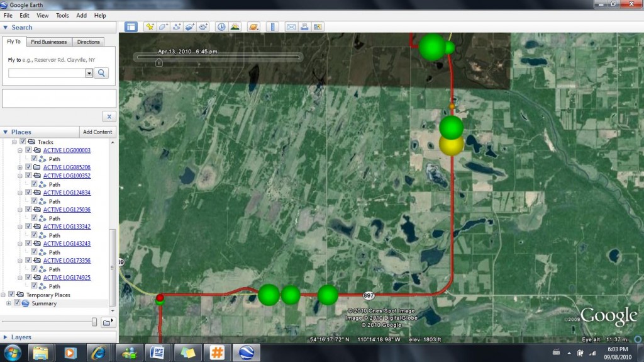Switch to Directions tab
644x362 pixels.
coord(88,42)
